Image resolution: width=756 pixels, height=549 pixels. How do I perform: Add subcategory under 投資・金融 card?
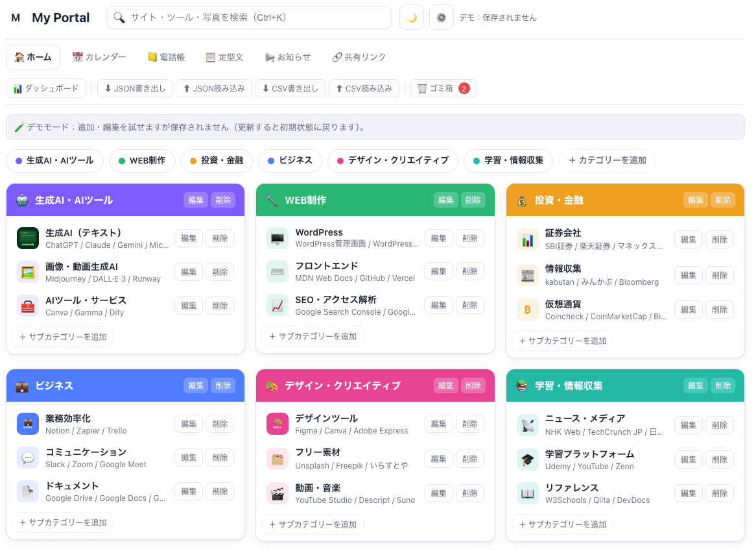[x=562, y=341]
